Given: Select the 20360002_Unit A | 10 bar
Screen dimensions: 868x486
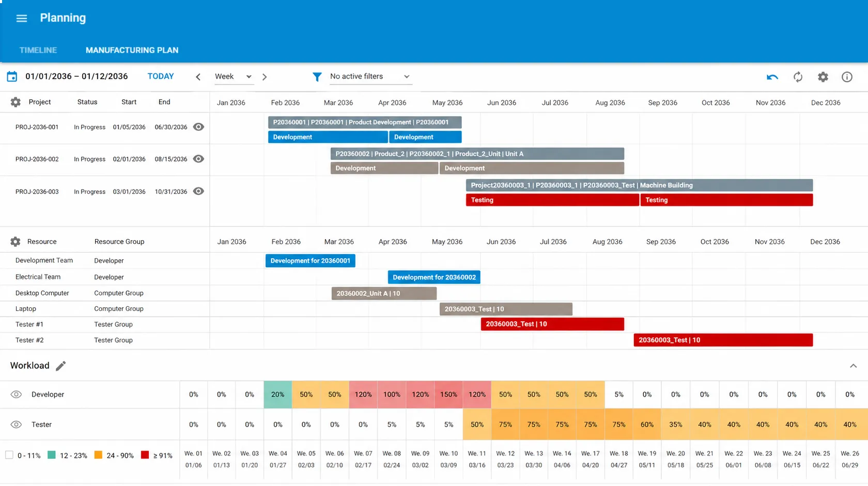Looking at the screenshot, I should (x=384, y=293).
